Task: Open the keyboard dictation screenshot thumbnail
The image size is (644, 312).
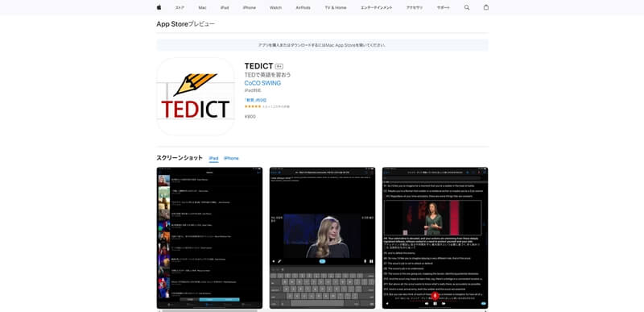Action: click(323, 238)
